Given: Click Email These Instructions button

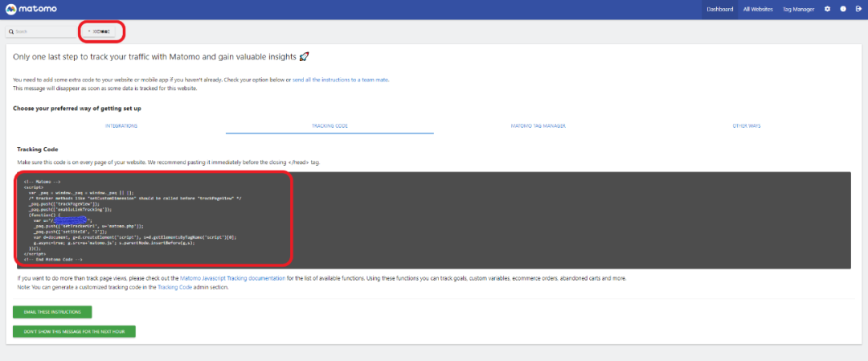Looking at the screenshot, I should 52,312.
